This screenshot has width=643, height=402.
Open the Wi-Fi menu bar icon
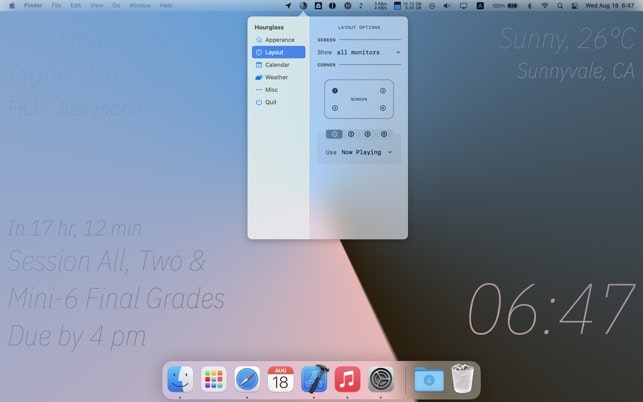545,6
